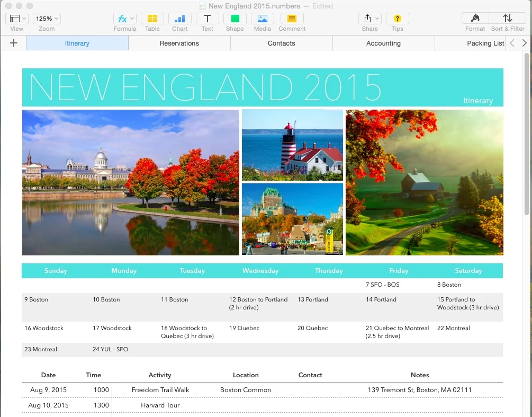
Task: Show next sheet tabs with right arrow
Action: [524, 43]
